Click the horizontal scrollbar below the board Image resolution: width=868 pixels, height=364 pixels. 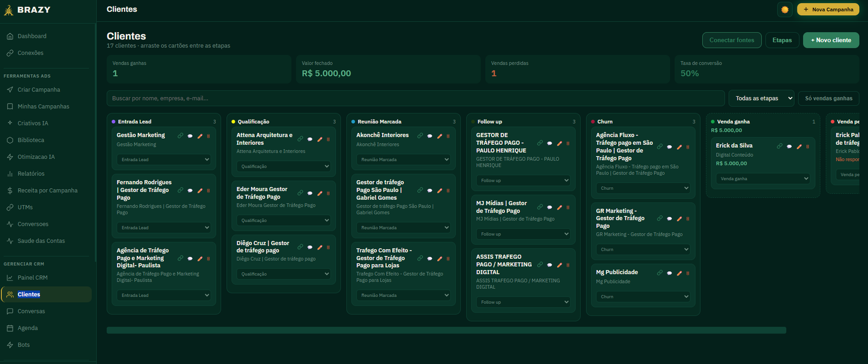(x=446, y=330)
